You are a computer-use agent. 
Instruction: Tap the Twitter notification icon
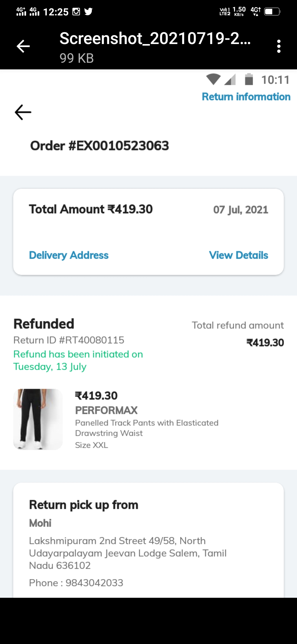tap(88, 12)
